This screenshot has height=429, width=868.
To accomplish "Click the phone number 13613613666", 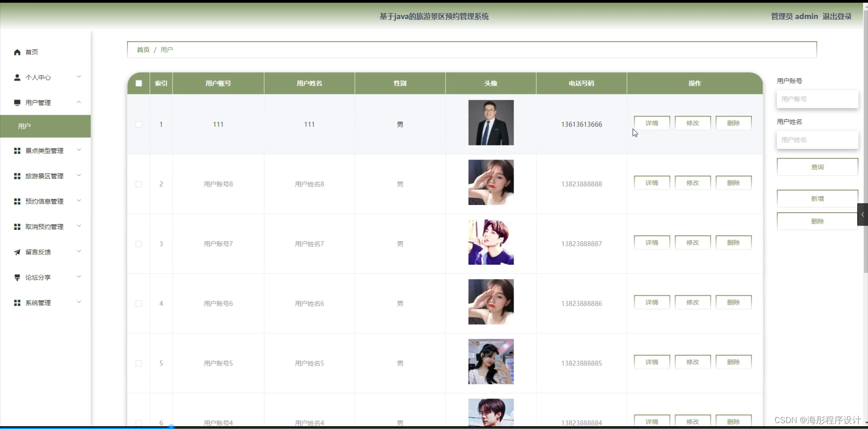I will point(581,124).
